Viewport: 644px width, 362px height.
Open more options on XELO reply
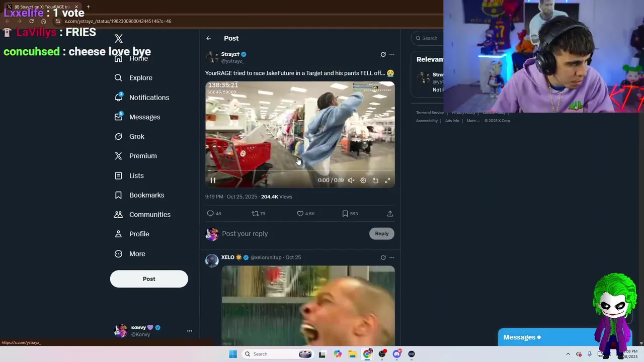pyautogui.click(x=392, y=257)
